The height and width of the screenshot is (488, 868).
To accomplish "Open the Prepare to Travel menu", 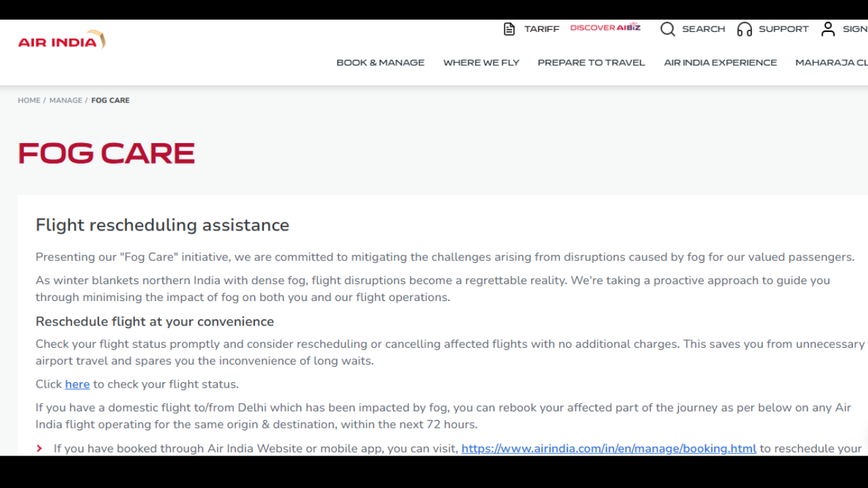I will [x=591, y=62].
